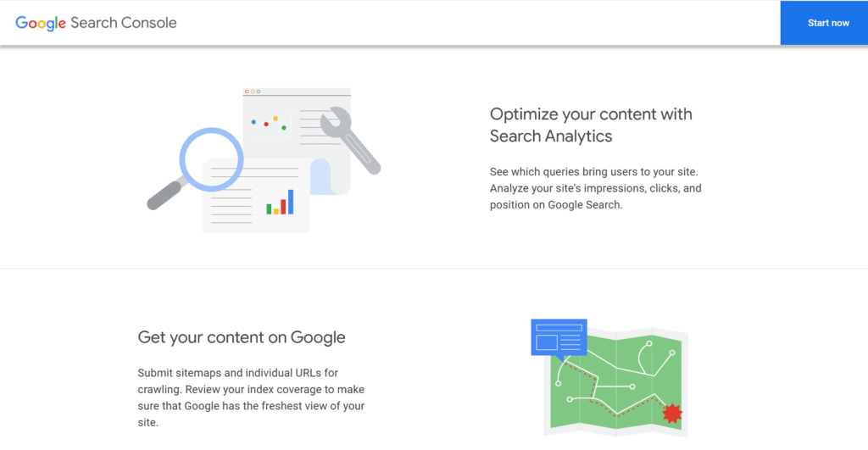
Task: Click the topmost white circle node on the map
Action: (x=649, y=344)
